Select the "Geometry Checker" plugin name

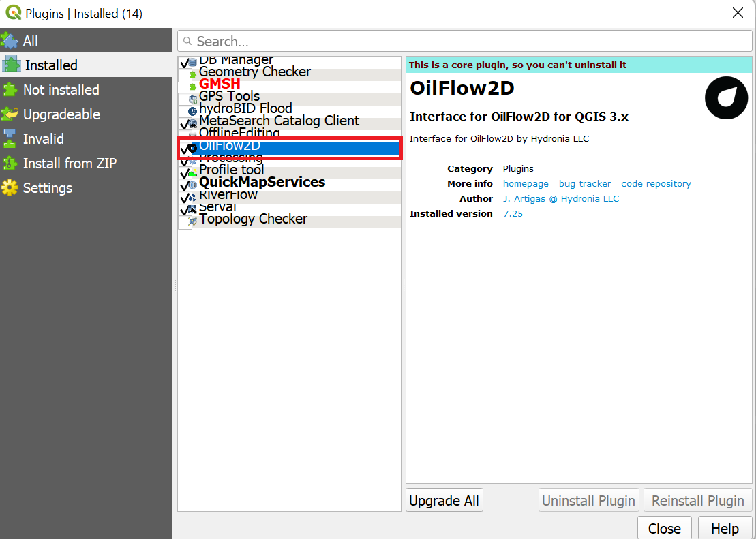coord(254,72)
